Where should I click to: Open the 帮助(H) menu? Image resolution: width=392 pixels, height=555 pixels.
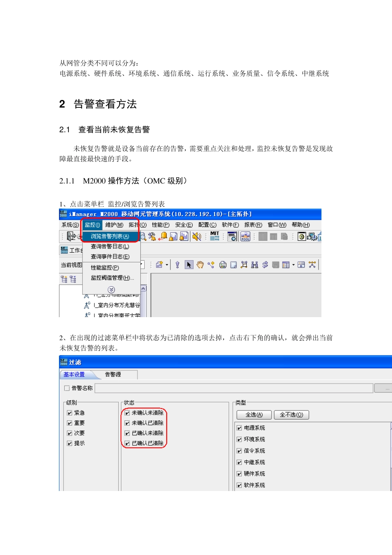click(x=300, y=225)
